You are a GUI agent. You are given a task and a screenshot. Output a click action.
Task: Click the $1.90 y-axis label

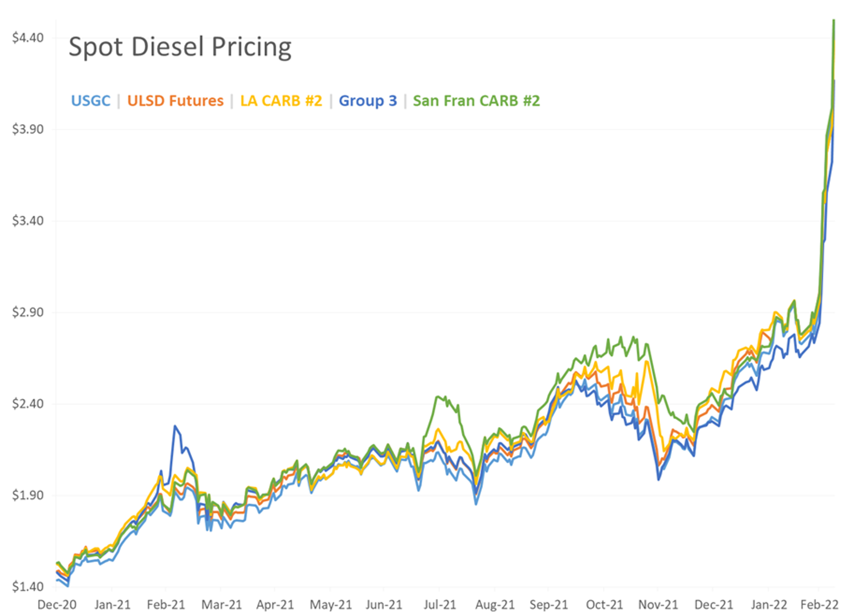[x=28, y=495]
